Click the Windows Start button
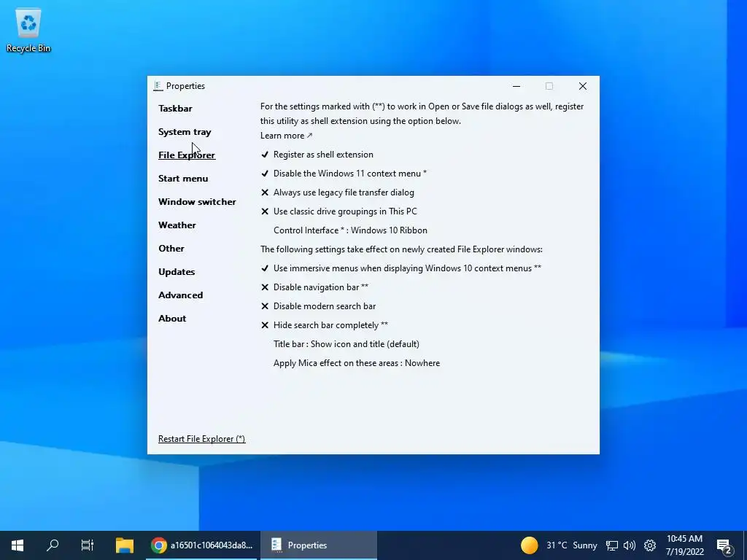 click(x=18, y=545)
